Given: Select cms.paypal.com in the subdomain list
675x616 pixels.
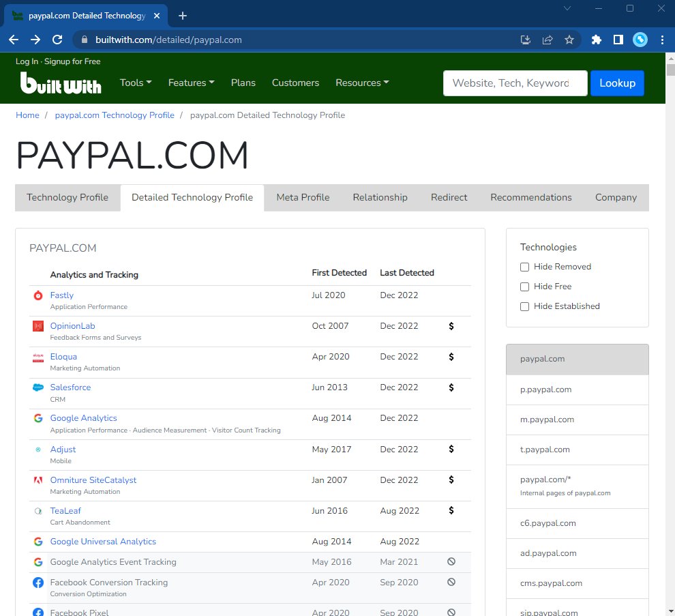Looking at the screenshot, I should click(577, 584).
